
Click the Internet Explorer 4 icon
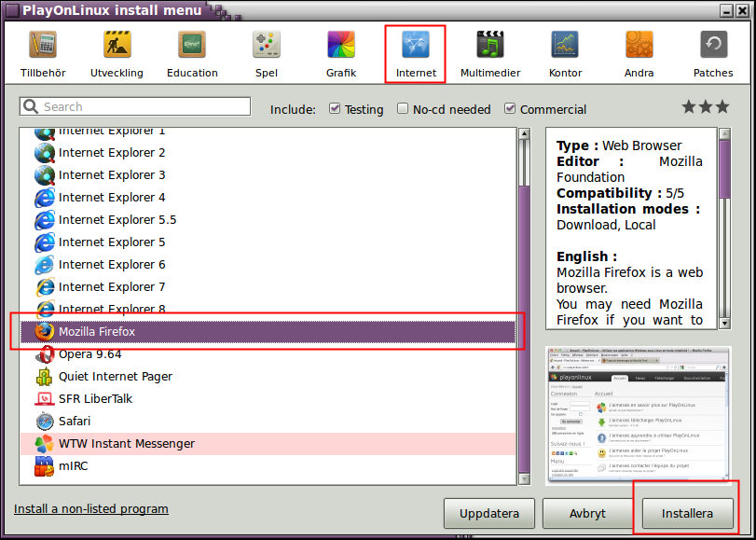[x=45, y=198]
